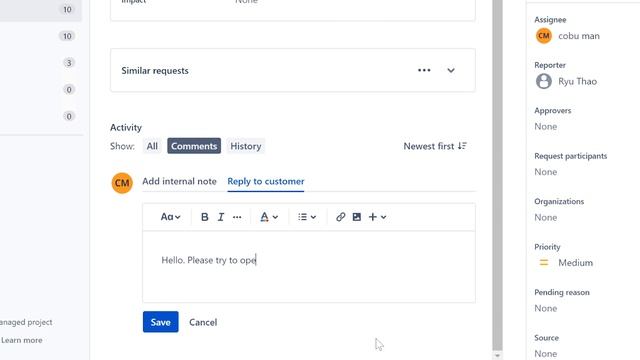Open the text color dropdown
The width and height of the screenshot is (640, 360).
point(269,217)
